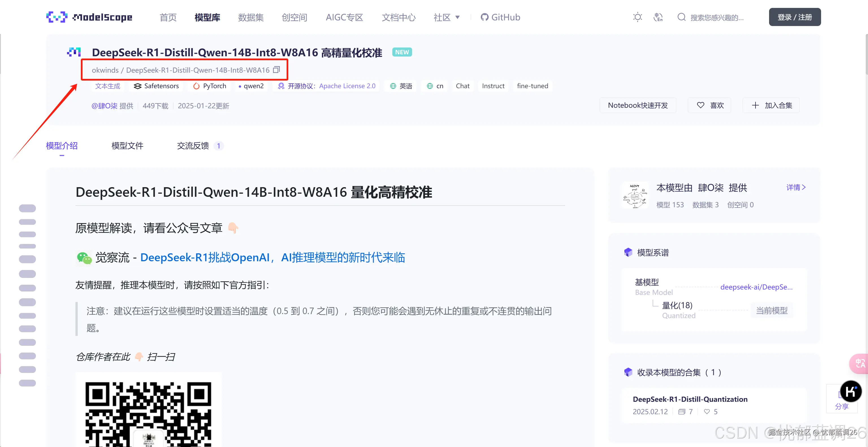This screenshot has width=868, height=447.
Task: Toggle dark mode with the sun icon
Action: point(637,17)
